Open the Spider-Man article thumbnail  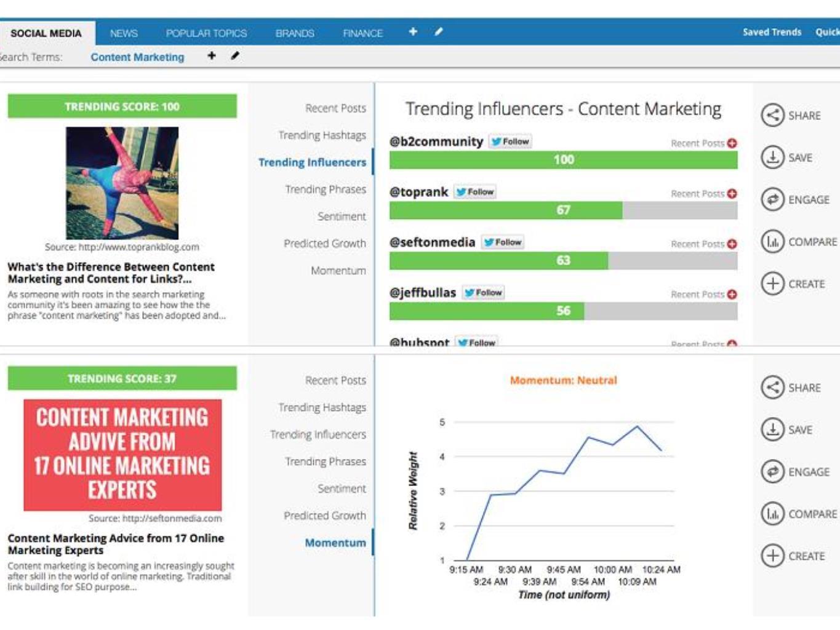point(122,183)
